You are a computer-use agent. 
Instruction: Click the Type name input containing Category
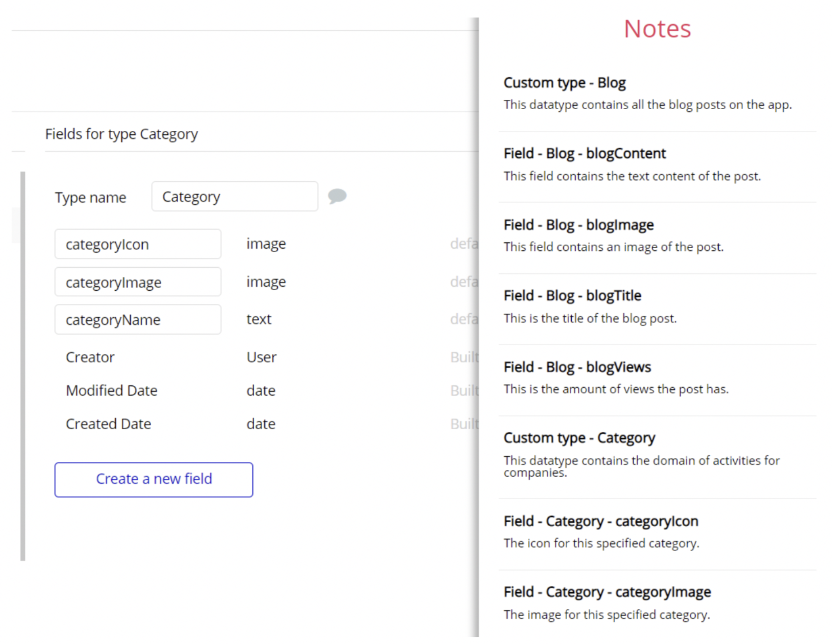click(x=234, y=197)
